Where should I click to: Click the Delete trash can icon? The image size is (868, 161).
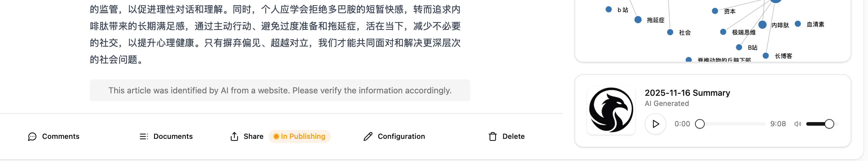[x=493, y=136]
